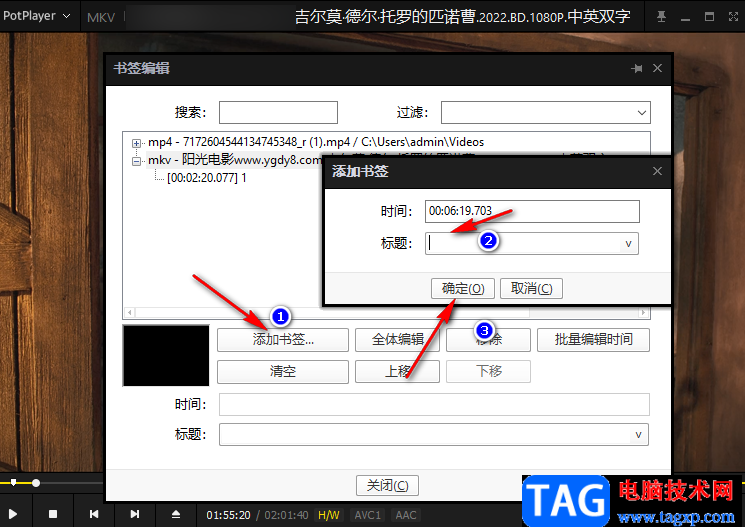The image size is (745, 527).
Task: Play the video
Action: pos(13,514)
